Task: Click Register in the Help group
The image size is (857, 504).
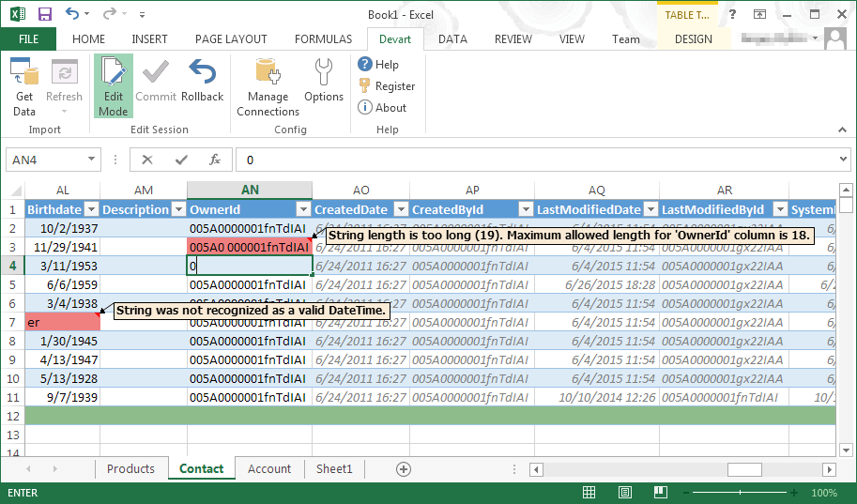Action: pos(387,85)
